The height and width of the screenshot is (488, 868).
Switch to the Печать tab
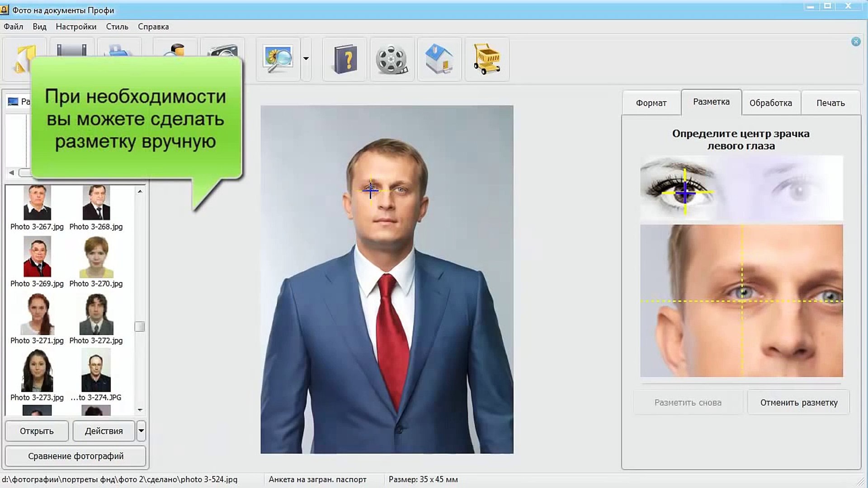830,103
